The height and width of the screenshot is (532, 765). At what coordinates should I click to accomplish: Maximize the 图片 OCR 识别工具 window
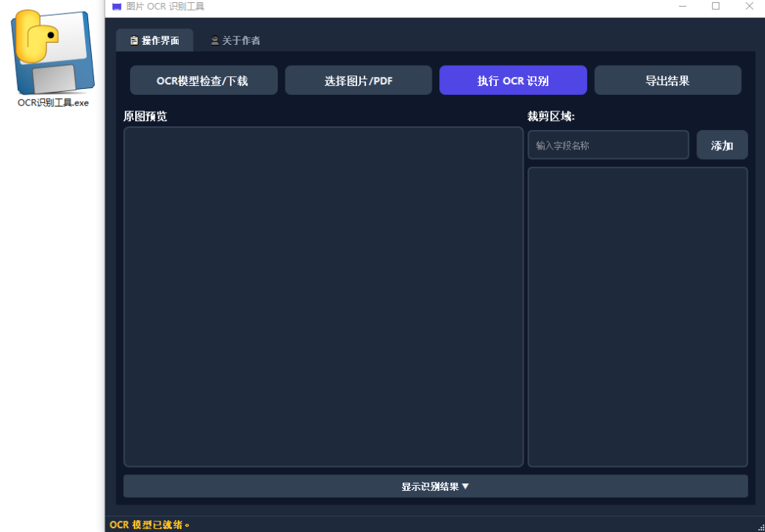tap(716, 6)
